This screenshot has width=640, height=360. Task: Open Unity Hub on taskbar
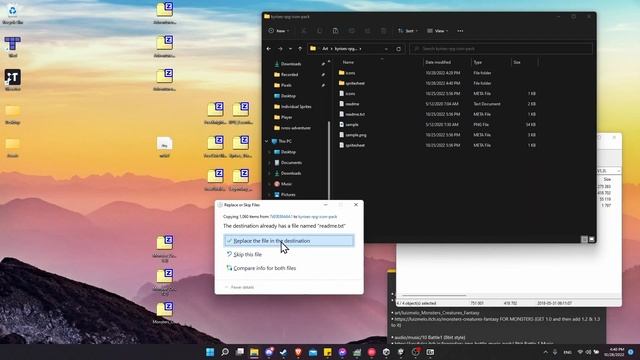pos(386,352)
